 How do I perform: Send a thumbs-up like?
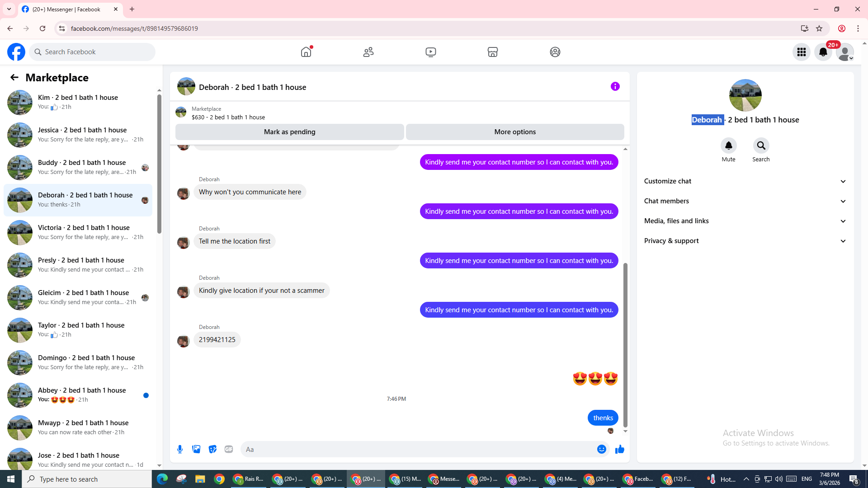point(619,449)
